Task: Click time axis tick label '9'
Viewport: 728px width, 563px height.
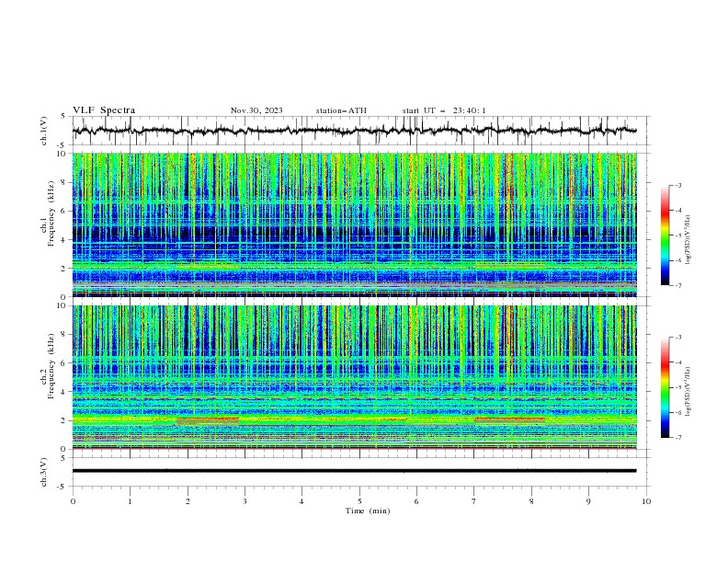Action: tap(588, 501)
